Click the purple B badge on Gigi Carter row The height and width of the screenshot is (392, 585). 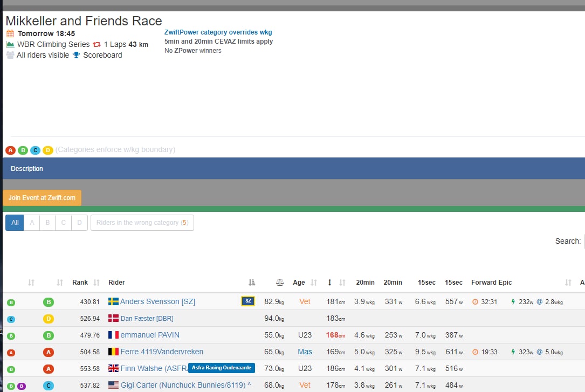tap(22, 386)
